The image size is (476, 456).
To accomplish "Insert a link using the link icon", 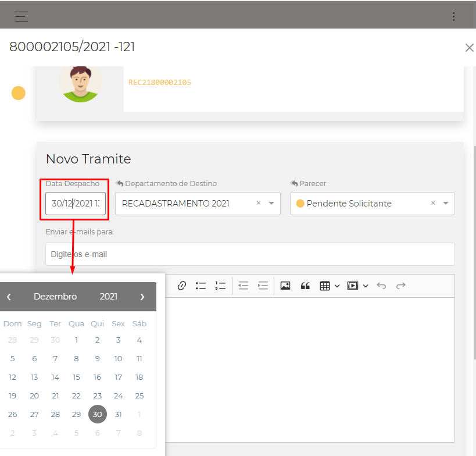I will tap(182, 286).
